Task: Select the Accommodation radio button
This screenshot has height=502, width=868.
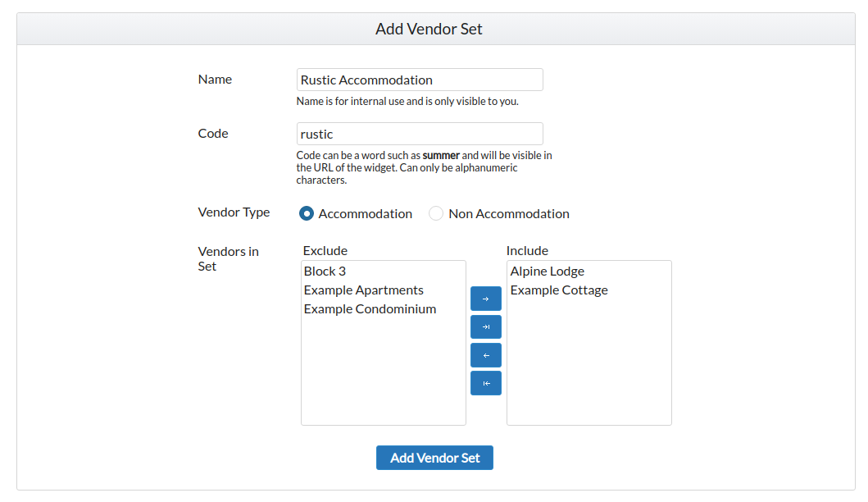Action: (x=307, y=213)
